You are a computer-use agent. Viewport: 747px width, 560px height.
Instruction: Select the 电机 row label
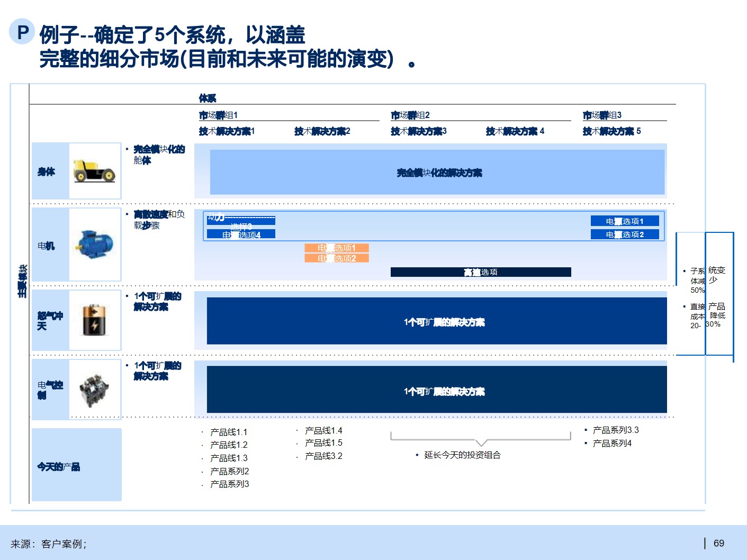click(x=46, y=246)
